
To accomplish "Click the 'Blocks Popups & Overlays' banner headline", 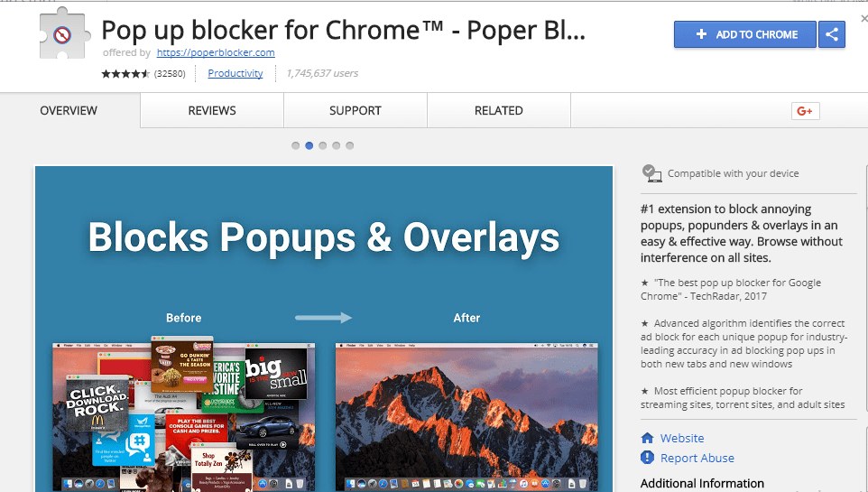I will click(324, 237).
